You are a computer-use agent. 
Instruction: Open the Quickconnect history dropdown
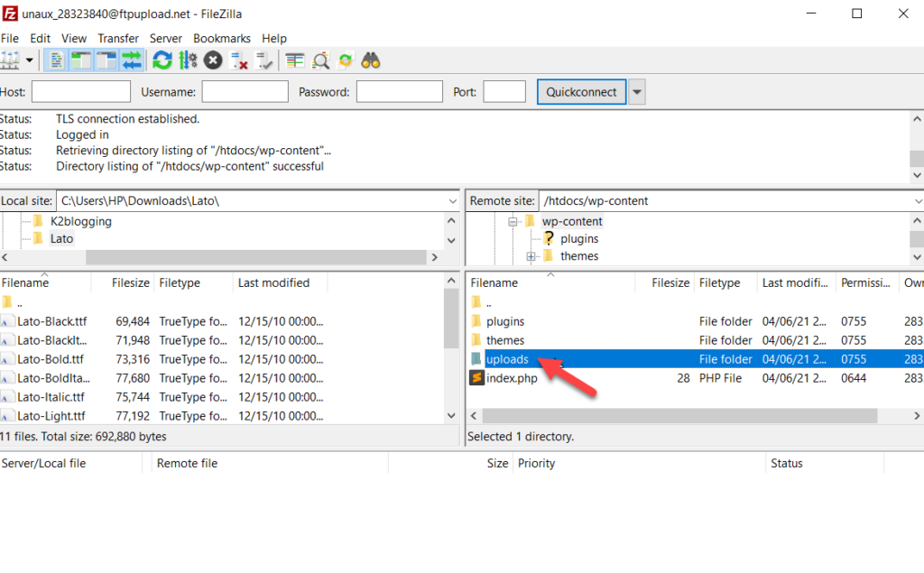point(636,92)
